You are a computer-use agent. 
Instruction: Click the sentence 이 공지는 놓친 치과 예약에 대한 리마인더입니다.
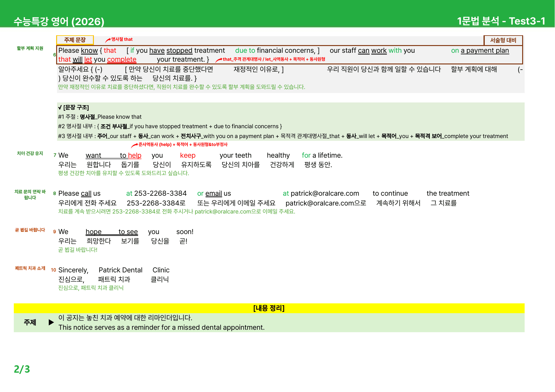point(125,318)
